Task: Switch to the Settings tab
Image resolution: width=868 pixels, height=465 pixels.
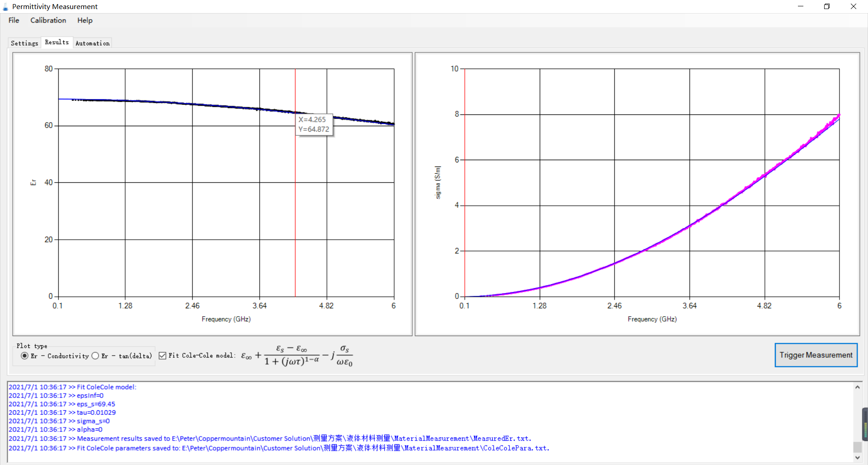Action: tap(24, 43)
